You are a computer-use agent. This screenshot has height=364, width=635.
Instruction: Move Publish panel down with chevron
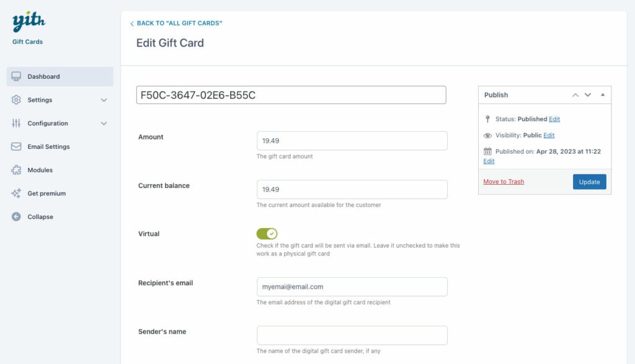click(588, 95)
